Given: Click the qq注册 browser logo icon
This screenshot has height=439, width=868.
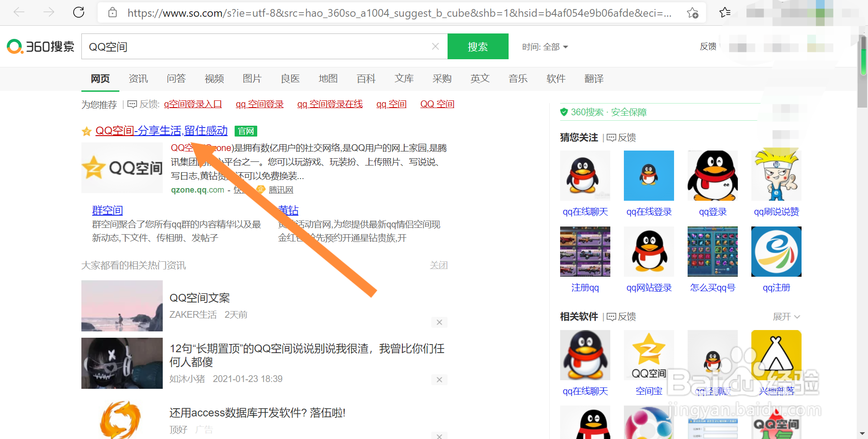Looking at the screenshot, I should [776, 251].
